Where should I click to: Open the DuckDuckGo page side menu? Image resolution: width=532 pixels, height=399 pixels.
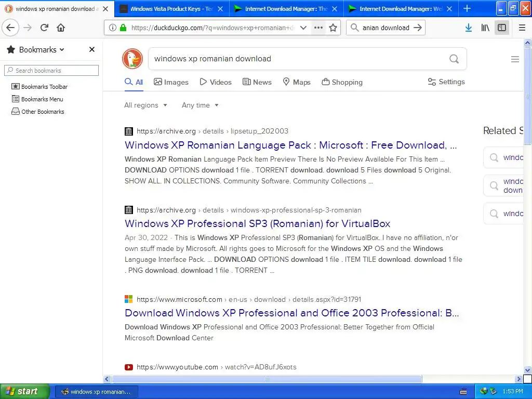click(x=515, y=59)
